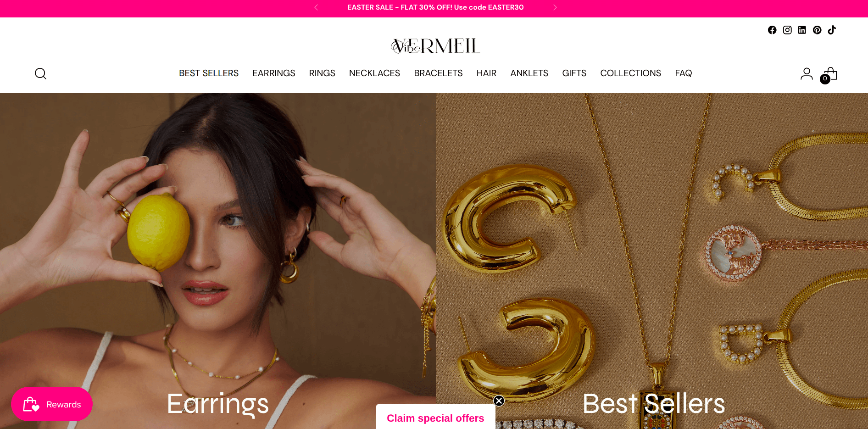Dismiss the Claim special offers popup

(499, 401)
